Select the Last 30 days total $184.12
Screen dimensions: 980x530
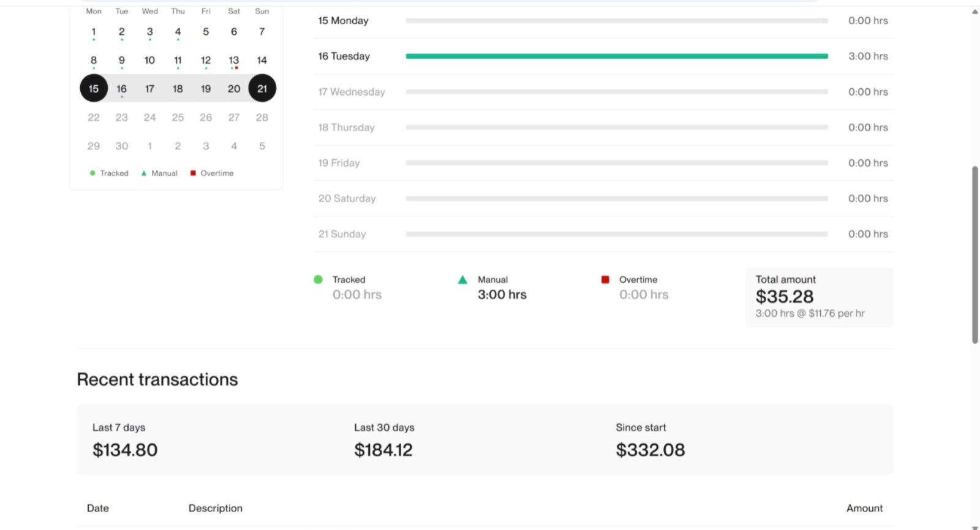pos(383,450)
